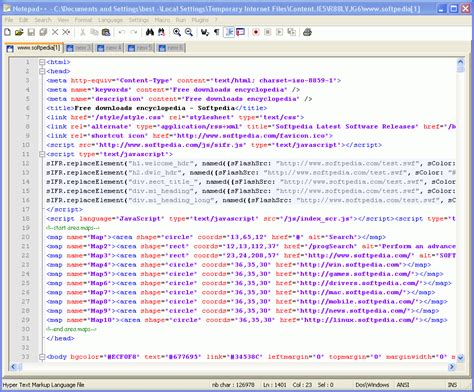Close current document with X toolbar icon
The height and width of the screenshot is (392, 474).
55,32
